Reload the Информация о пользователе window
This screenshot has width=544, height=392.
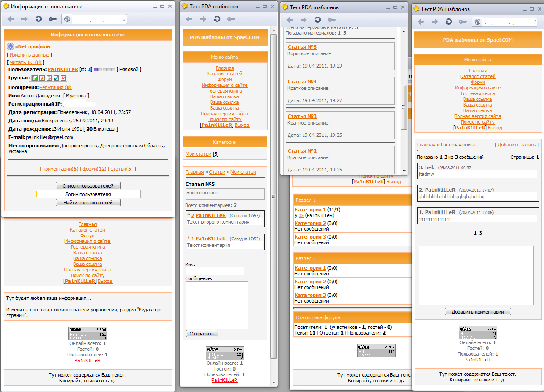point(39,19)
